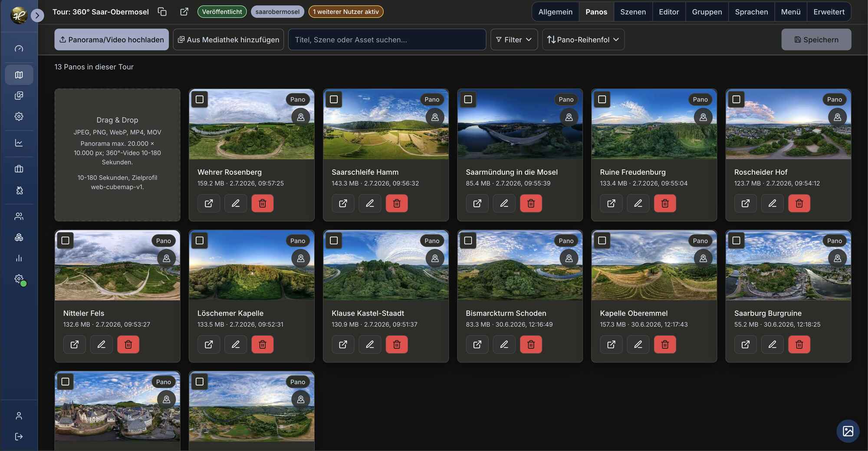This screenshot has width=868, height=451.
Task: Check the Roscheider Hof pano checkbox
Action: pyautogui.click(x=736, y=99)
